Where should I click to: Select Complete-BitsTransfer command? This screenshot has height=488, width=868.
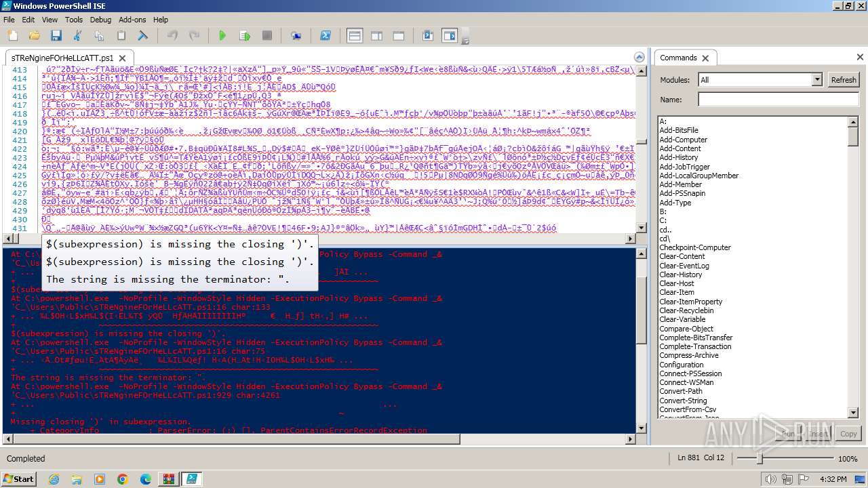pyautogui.click(x=696, y=338)
